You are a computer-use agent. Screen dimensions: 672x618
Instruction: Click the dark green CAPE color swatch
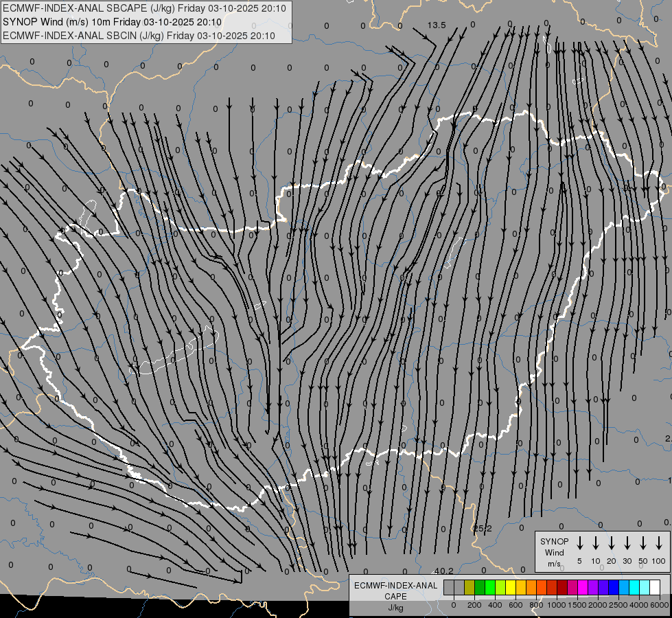pos(480,587)
